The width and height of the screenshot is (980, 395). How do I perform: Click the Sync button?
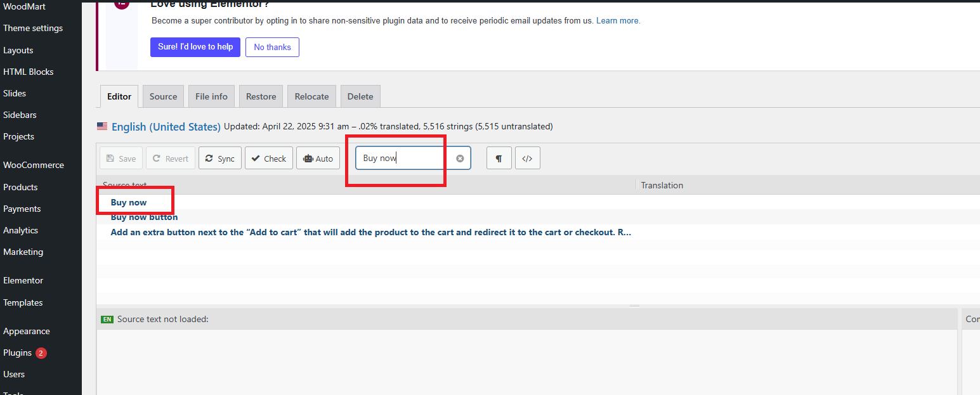pyautogui.click(x=219, y=159)
